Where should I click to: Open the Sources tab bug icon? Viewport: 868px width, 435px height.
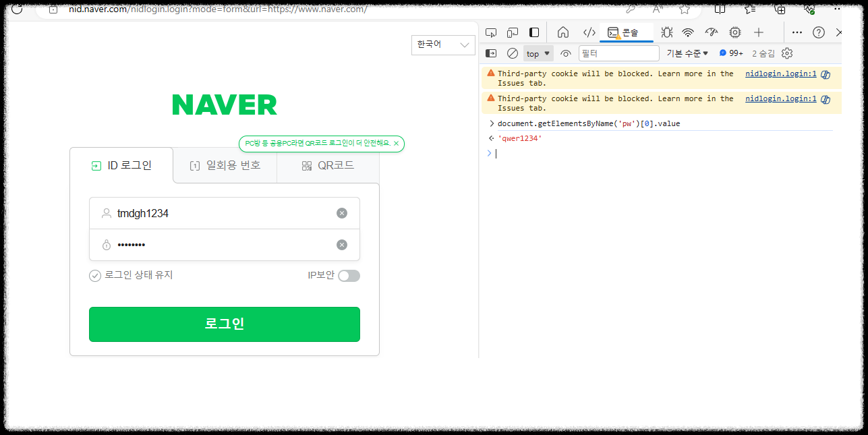pyautogui.click(x=666, y=32)
